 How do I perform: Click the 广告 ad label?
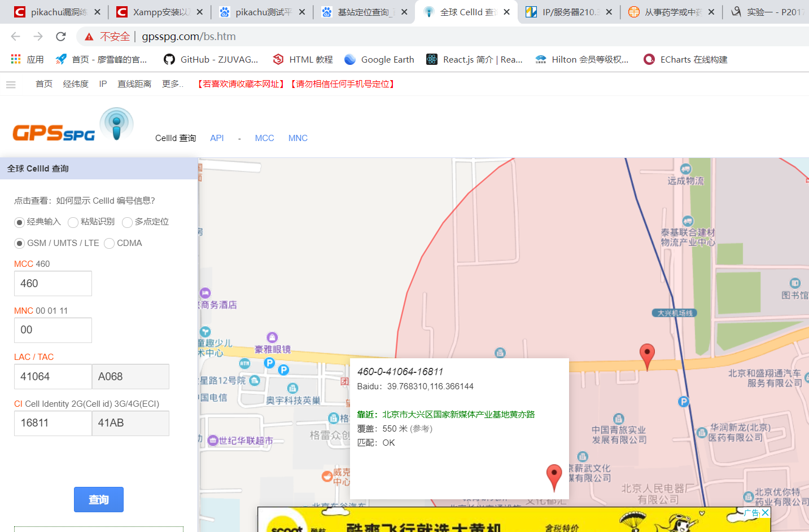point(751,513)
